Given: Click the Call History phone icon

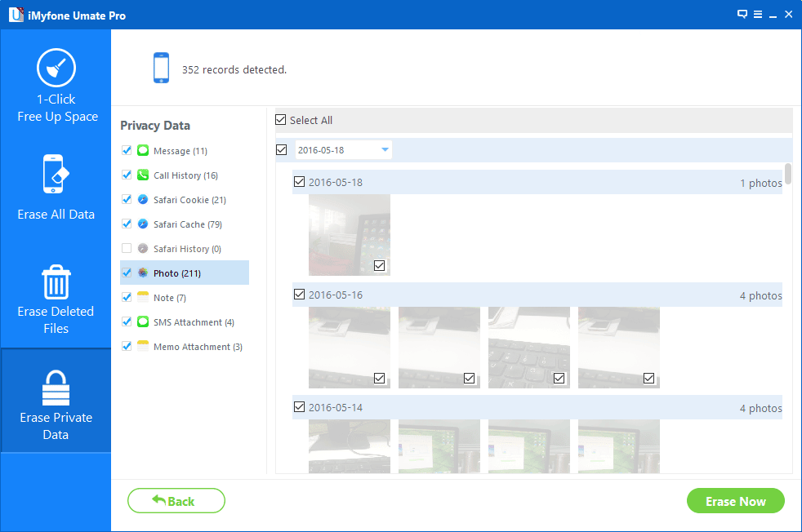Looking at the screenshot, I should coord(143,175).
